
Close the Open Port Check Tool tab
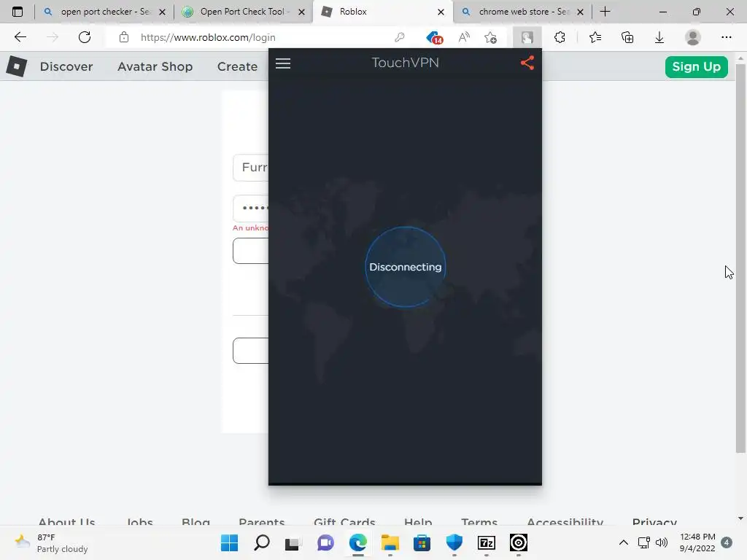[x=301, y=12]
